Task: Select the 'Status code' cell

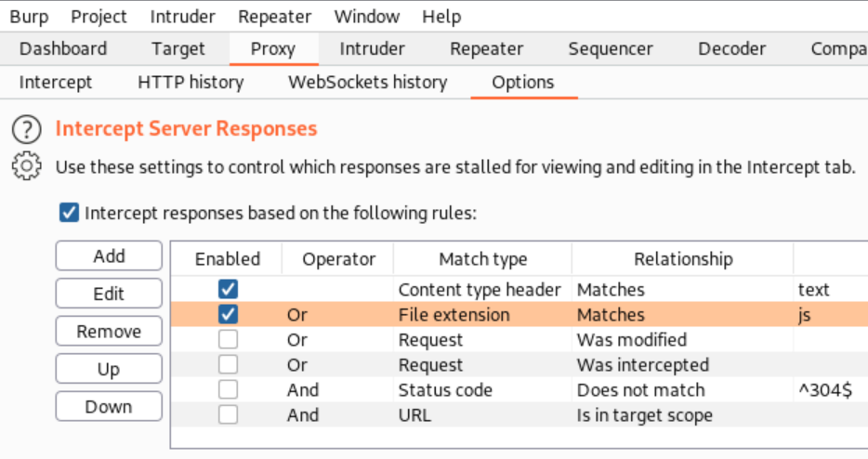Action: tap(482, 390)
